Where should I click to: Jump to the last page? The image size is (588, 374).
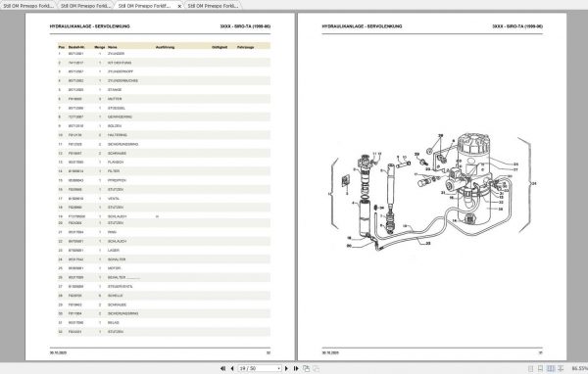[x=296, y=368]
